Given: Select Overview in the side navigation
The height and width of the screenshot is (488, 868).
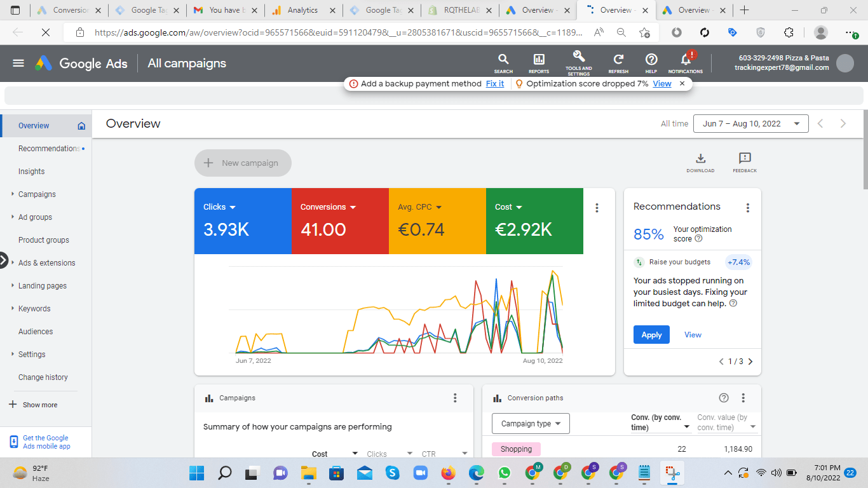Looking at the screenshot, I should pyautogui.click(x=46, y=126).
